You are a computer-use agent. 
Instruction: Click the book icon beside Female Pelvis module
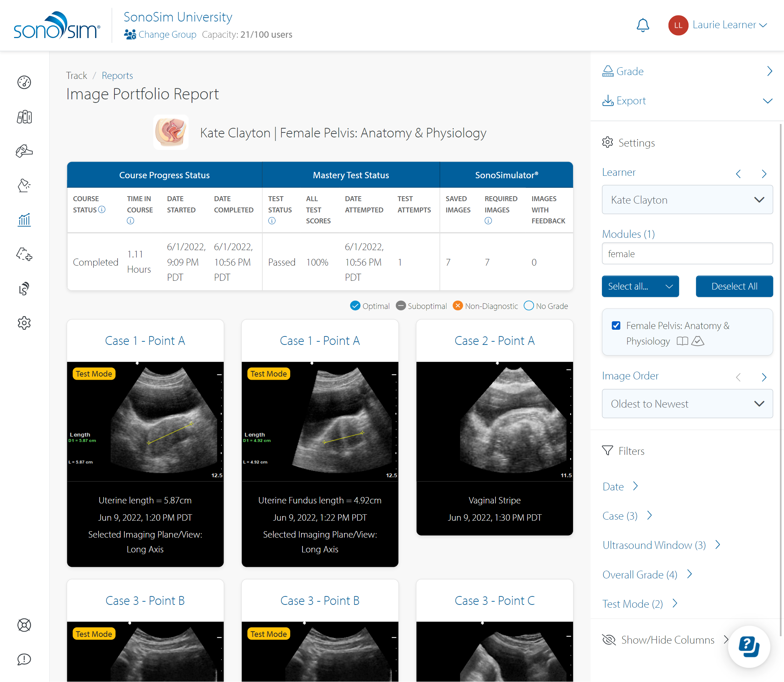point(683,341)
